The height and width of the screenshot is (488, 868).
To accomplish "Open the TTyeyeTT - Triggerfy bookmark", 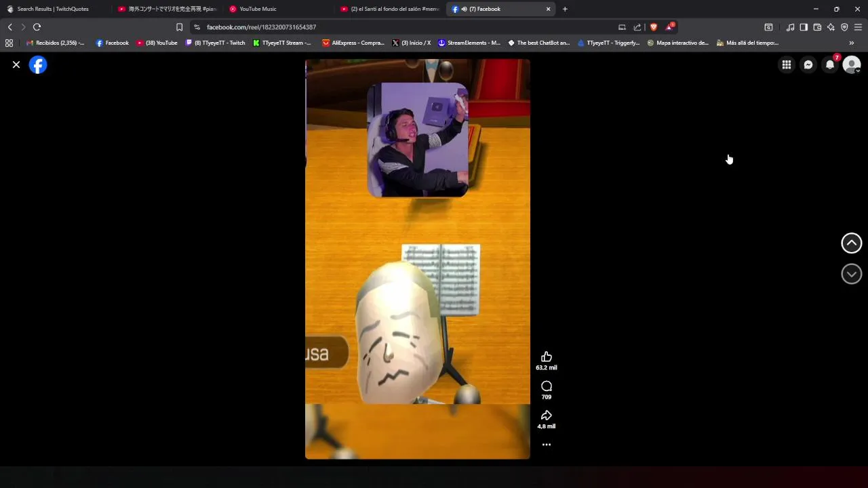I will 608,43.
